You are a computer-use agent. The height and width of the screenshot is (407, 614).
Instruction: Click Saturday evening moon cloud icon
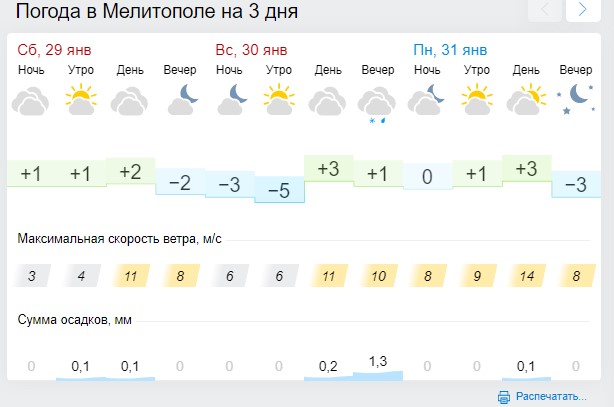coord(180,98)
